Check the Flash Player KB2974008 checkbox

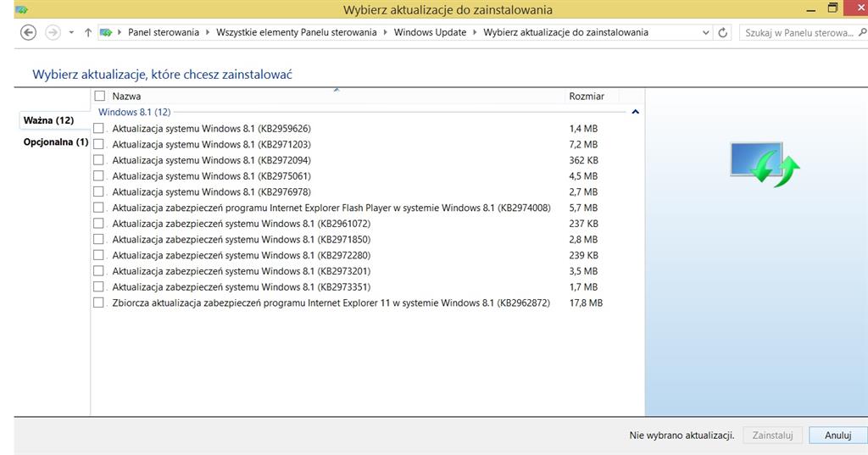click(98, 208)
